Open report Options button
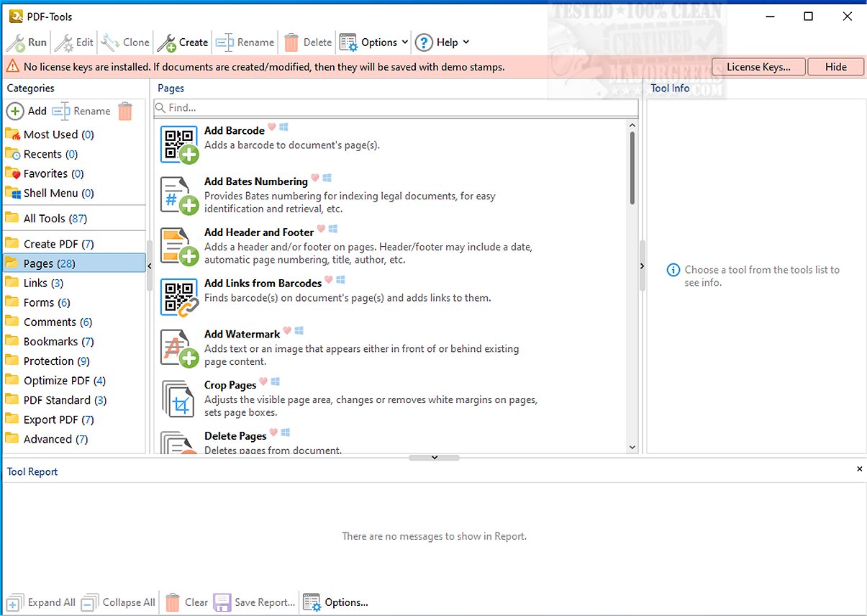This screenshot has height=616, width=867. pyautogui.click(x=335, y=602)
